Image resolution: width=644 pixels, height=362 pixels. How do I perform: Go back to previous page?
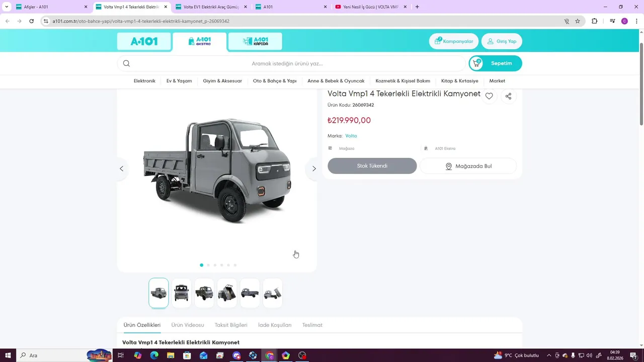click(x=8, y=21)
